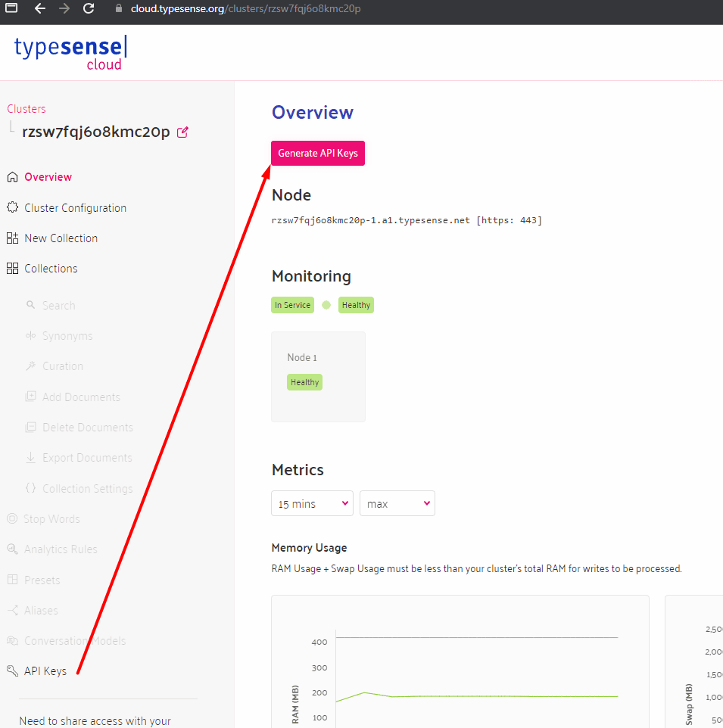Viewport: 723px width, 728px height.
Task: Click the New Collection grid-plus icon
Action: 13,238
